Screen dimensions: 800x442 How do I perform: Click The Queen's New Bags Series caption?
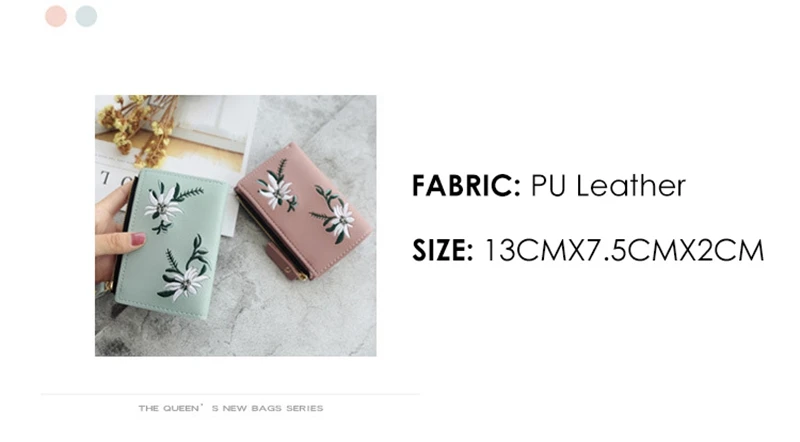click(231, 408)
